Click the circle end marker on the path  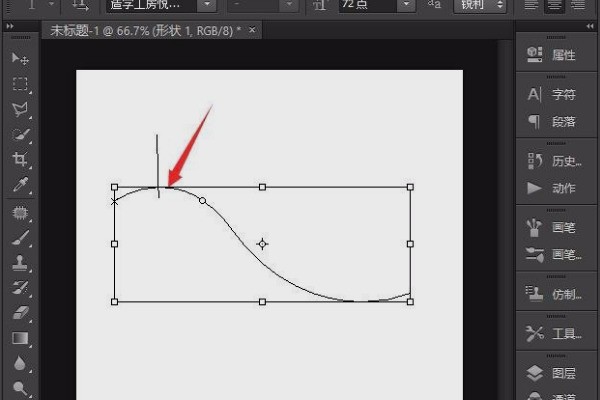[x=202, y=201]
